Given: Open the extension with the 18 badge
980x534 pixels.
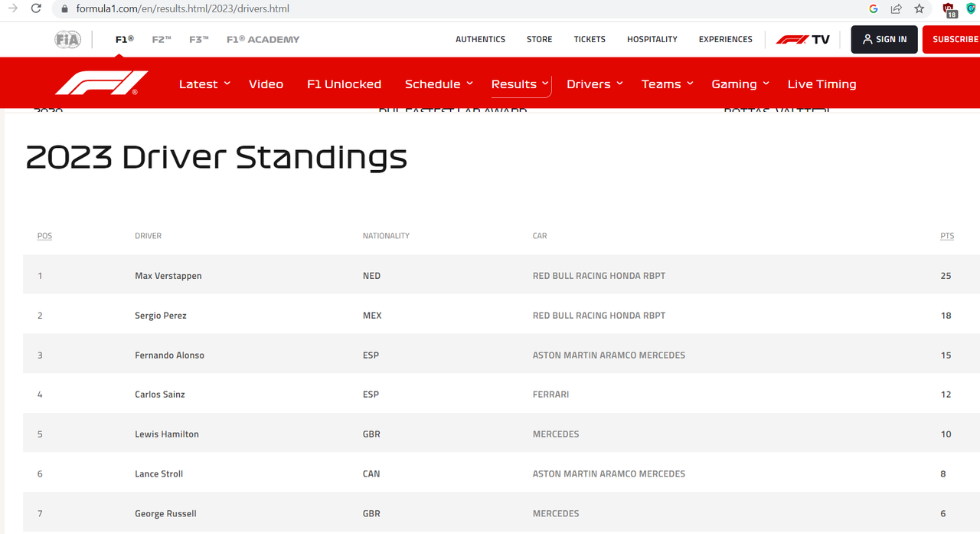Looking at the screenshot, I should tap(950, 10).
